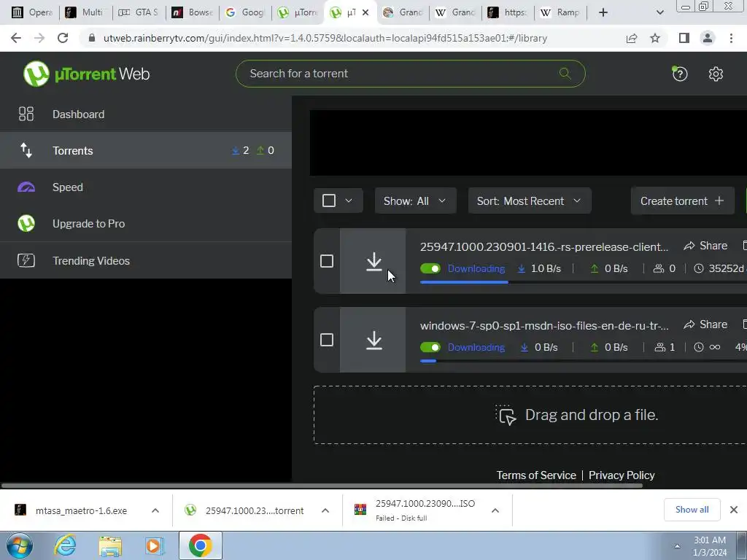The height and width of the screenshot is (560, 747).
Task: Open the Chrome profile avatar icon
Action: coord(708,38)
